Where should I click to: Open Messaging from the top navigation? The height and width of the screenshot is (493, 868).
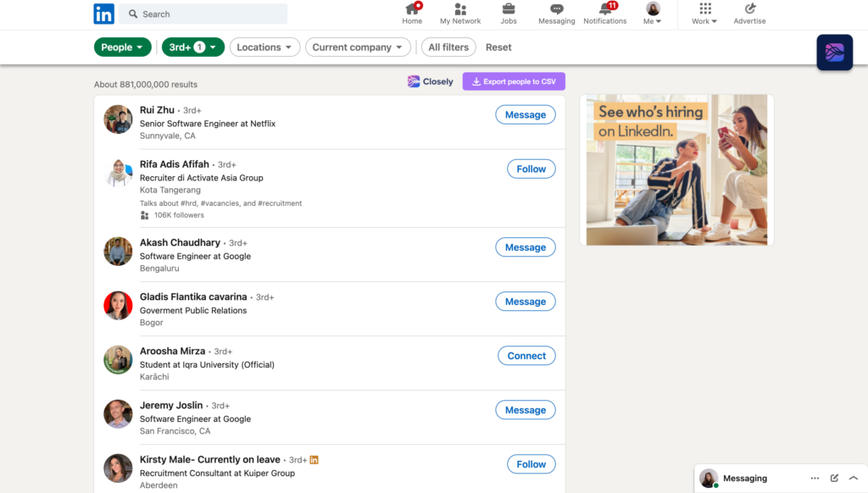tap(556, 9)
